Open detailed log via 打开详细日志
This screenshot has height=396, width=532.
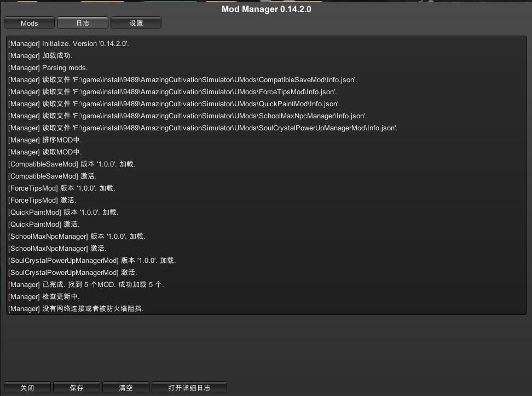189,388
